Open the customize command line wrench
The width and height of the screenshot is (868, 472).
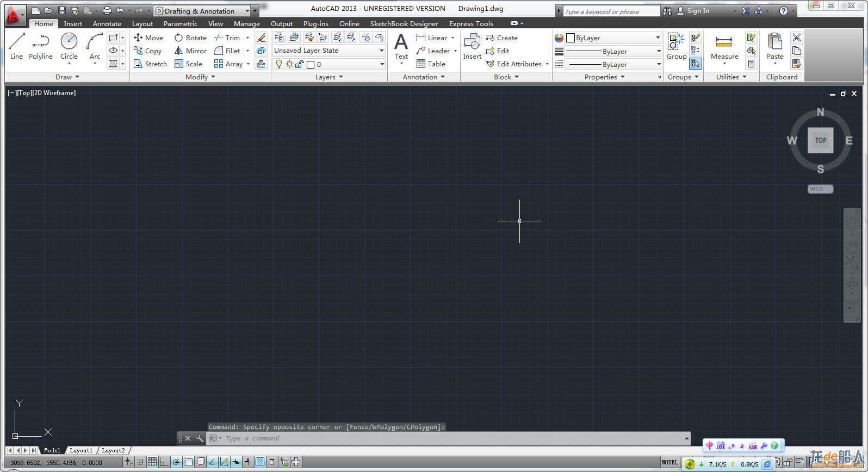click(x=200, y=438)
